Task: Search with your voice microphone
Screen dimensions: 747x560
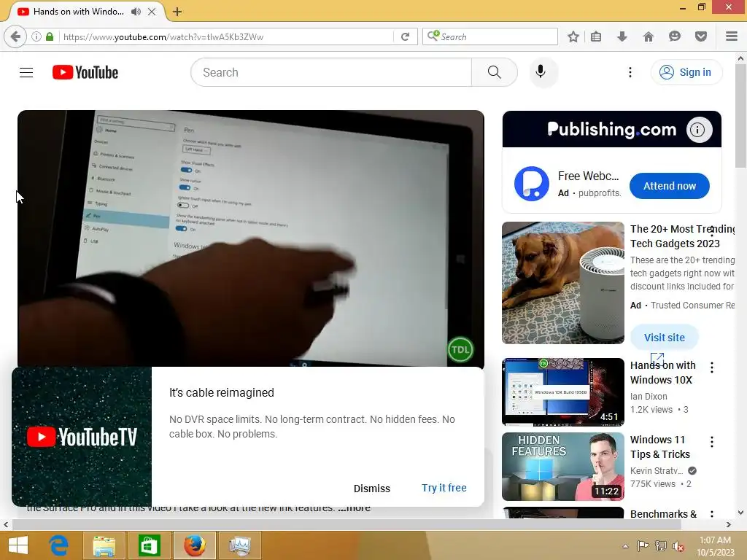Action: tap(541, 72)
